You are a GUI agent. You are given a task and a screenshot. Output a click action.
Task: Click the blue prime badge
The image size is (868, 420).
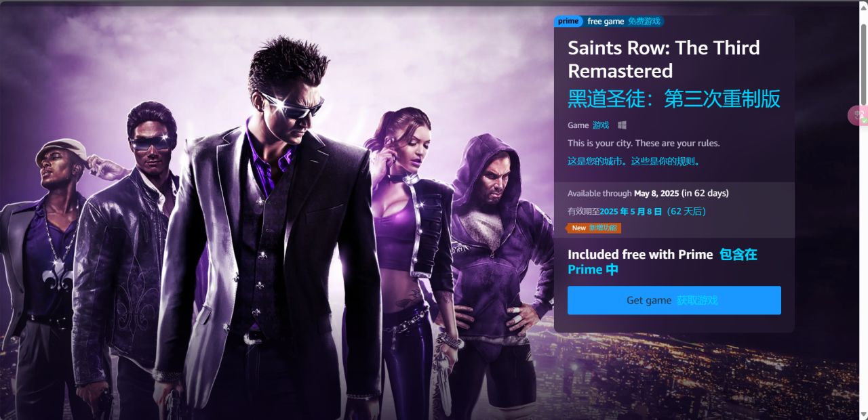[568, 21]
